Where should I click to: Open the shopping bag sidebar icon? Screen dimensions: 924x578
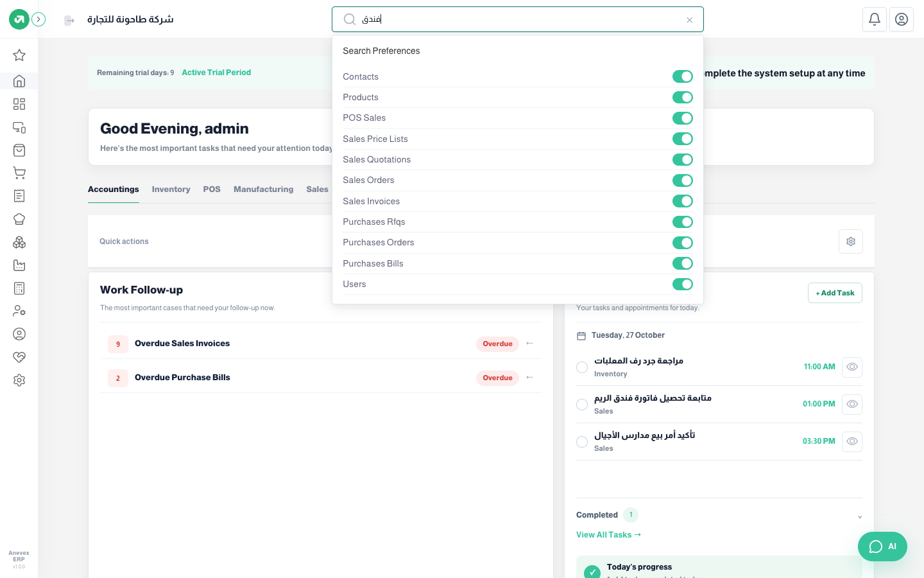(x=19, y=150)
